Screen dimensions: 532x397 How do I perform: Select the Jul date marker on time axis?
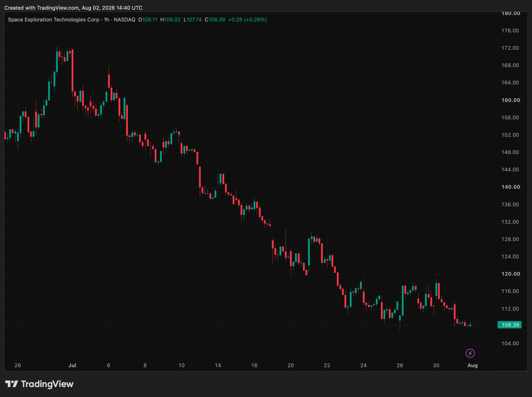pyautogui.click(x=72, y=365)
